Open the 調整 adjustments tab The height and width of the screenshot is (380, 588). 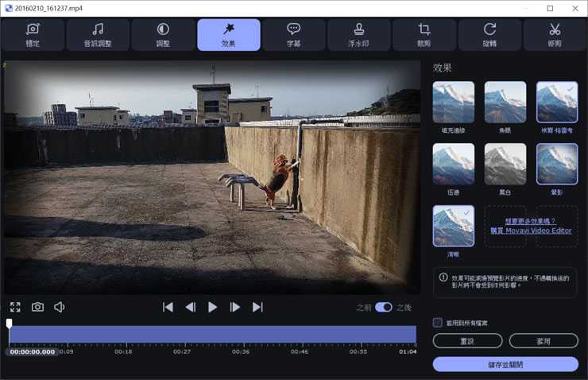(163, 35)
